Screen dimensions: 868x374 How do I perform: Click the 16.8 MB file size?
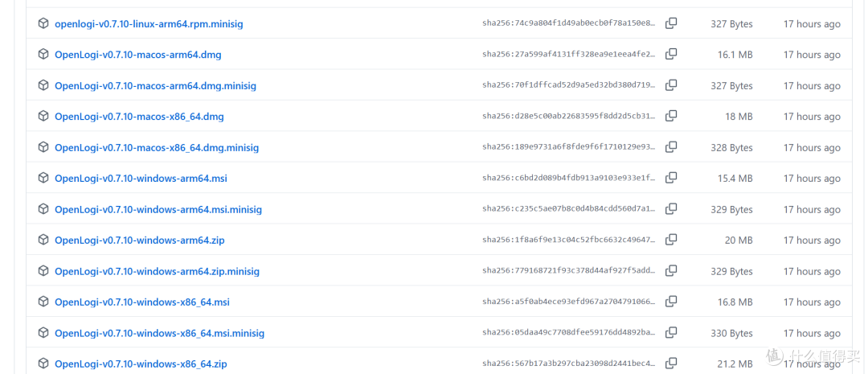click(x=735, y=302)
